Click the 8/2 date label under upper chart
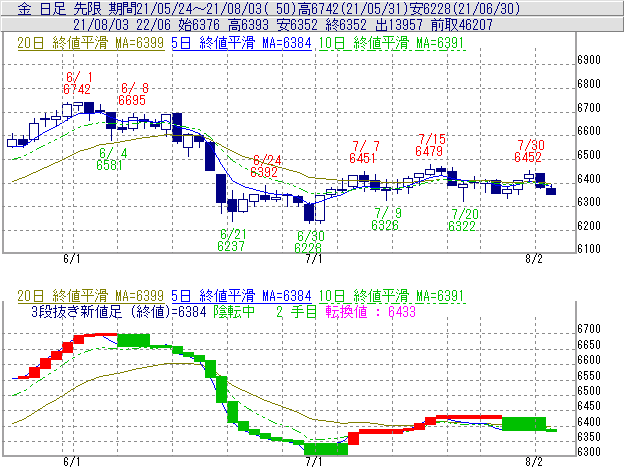The width and height of the screenshot is (624, 475). click(x=534, y=259)
